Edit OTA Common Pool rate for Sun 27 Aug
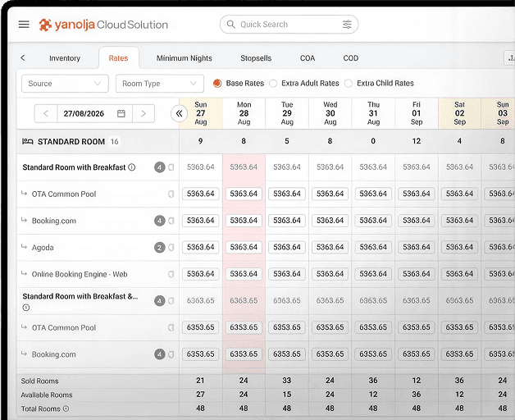This screenshot has height=420, width=515. tap(201, 194)
